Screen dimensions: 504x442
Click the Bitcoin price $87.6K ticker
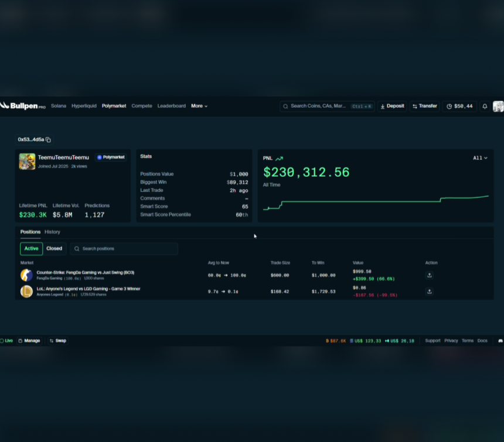click(x=336, y=341)
